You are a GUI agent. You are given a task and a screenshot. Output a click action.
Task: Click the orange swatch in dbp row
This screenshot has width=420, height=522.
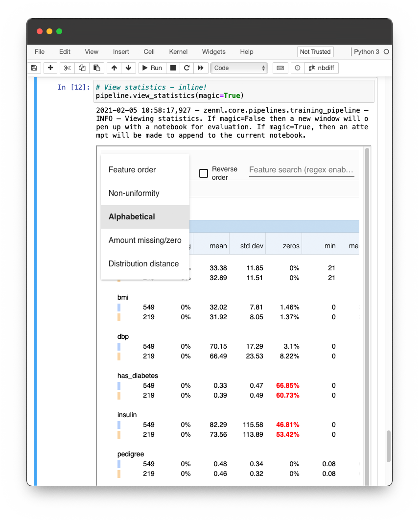coord(119,356)
